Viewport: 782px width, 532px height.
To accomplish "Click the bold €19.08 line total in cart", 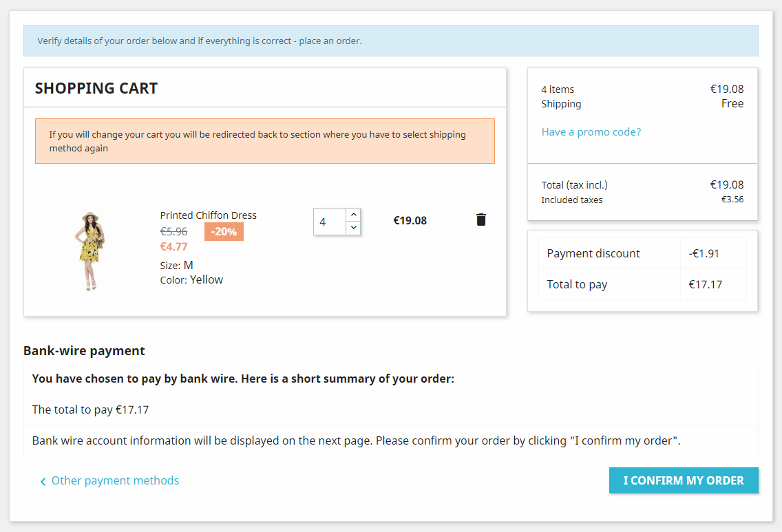I will tap(410, 221).
